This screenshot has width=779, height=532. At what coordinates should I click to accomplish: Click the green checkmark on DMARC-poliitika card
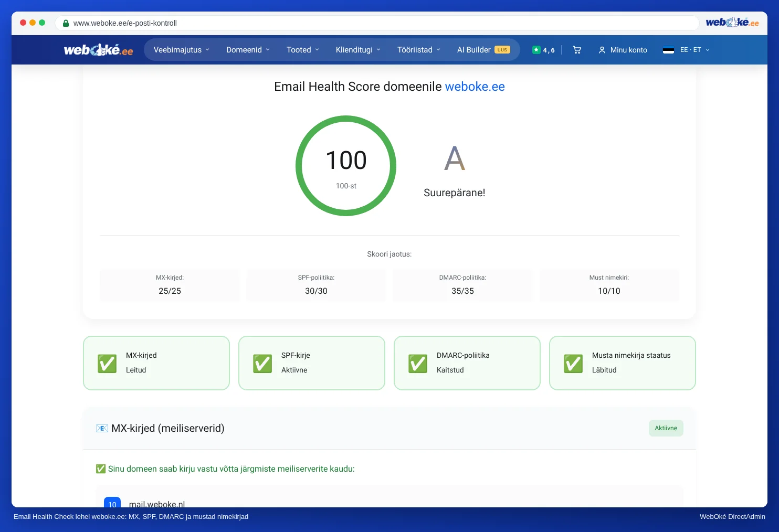point(418,364)
